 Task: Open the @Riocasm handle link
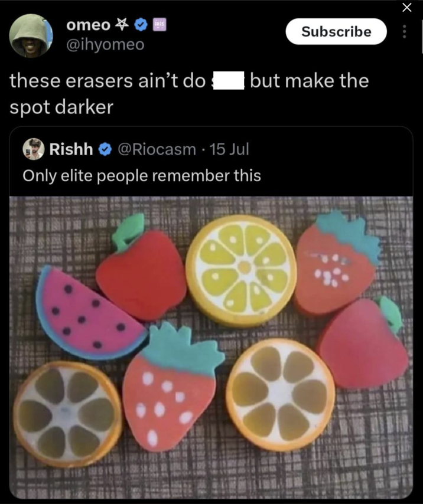(157, 150)
